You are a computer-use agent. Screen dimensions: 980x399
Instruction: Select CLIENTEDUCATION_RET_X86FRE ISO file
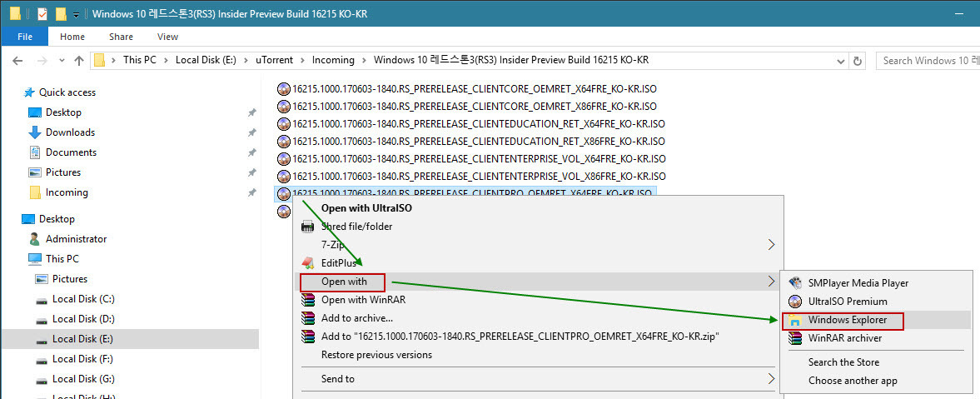coord(479,142)
